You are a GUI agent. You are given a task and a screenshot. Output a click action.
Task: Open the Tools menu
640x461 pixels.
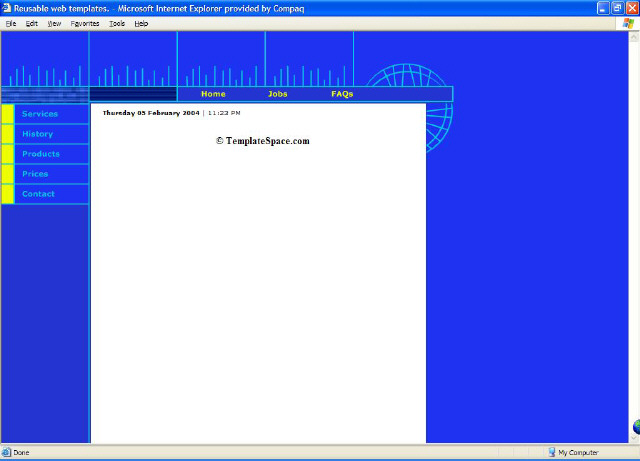117,23
